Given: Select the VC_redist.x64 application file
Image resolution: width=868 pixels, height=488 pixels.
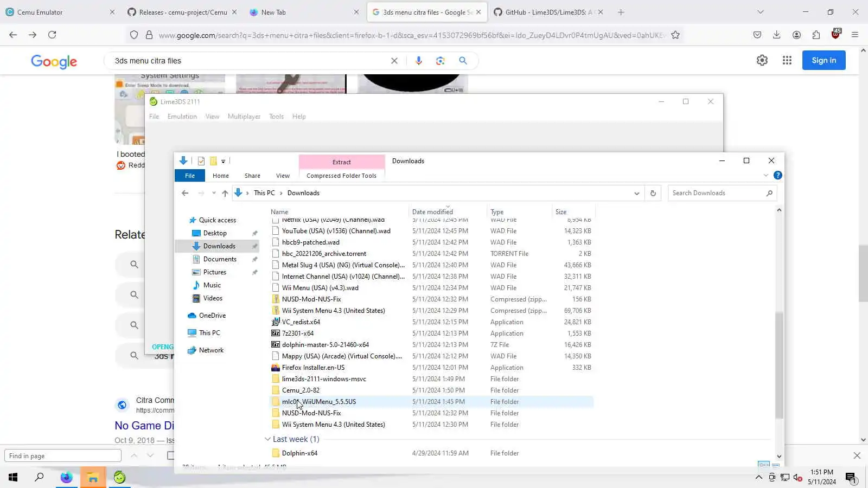Looking at the screenshot, I should coord(301,322).
